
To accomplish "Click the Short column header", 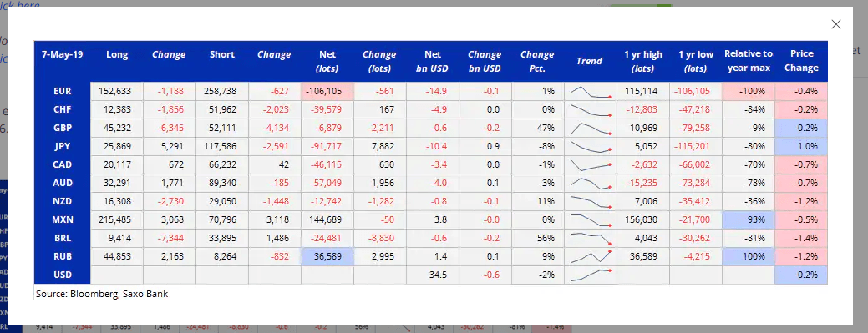I will click(x=222, y=55).
